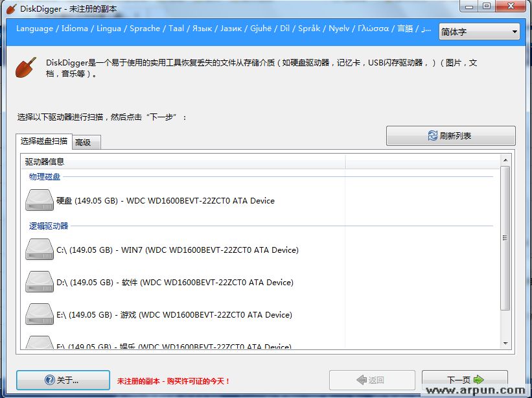
Task: Click the refresh arrows icon on 刷新列表
Action: click(x=432, y=135)
